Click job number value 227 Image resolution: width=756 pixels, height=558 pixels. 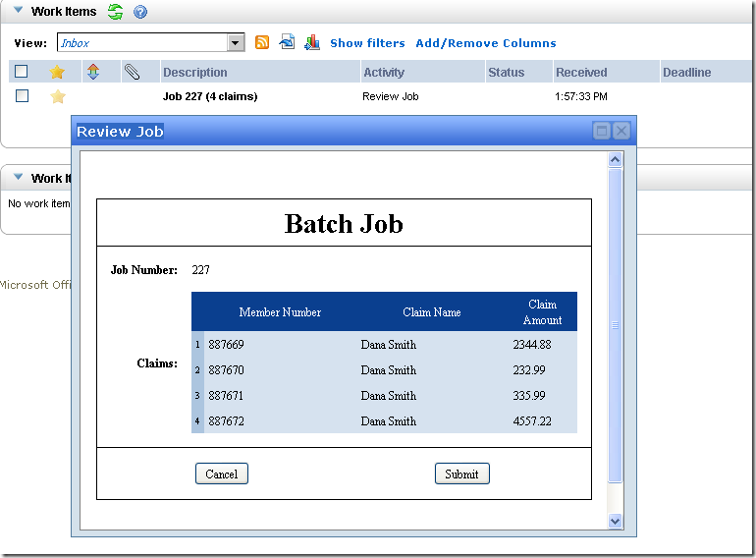200,269
